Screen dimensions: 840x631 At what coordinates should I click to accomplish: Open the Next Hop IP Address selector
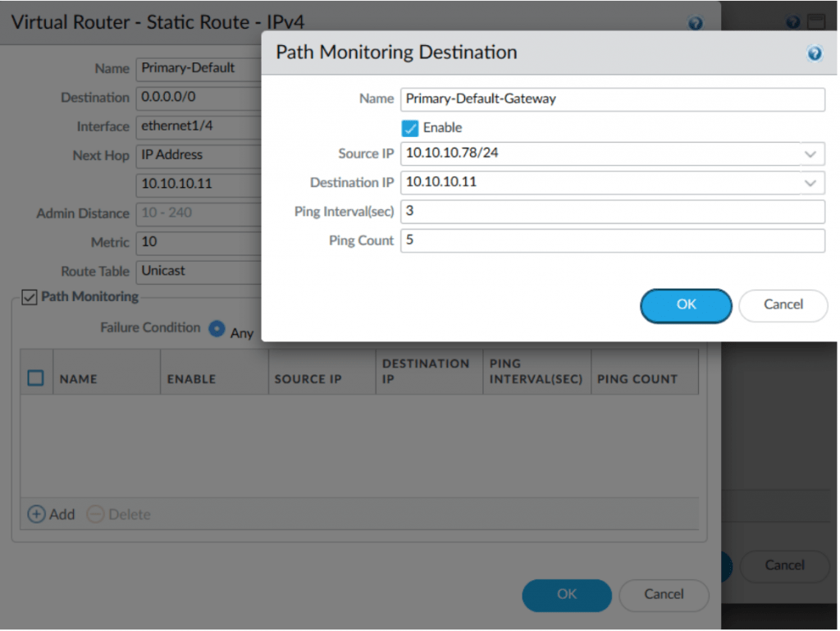[199, 155]
